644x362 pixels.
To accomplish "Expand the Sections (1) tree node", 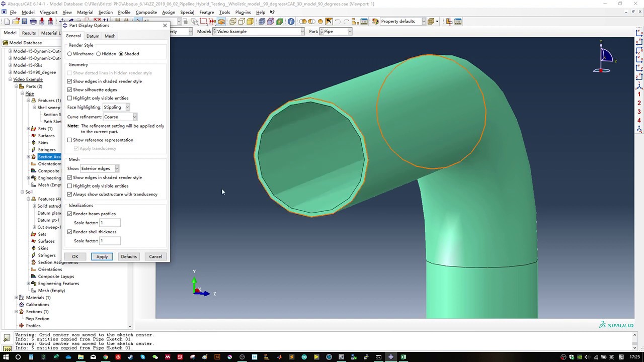I will 16,312.
